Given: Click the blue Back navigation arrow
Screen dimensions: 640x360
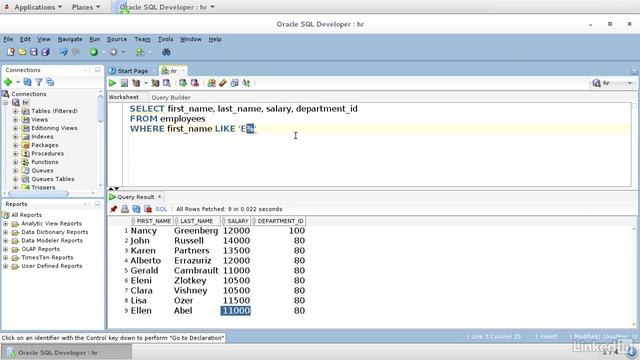Looking at the screenshot, I should click(64, 52).
